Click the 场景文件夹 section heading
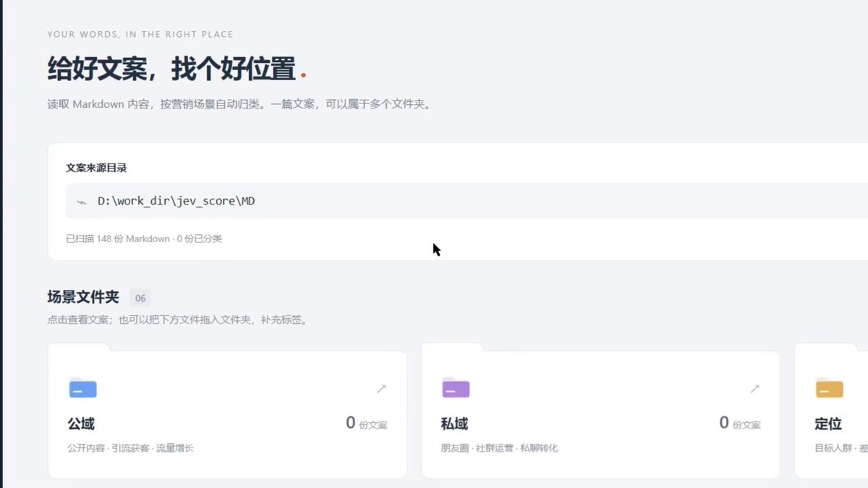This screenshot has height=488, width=868. coord(83,297)
